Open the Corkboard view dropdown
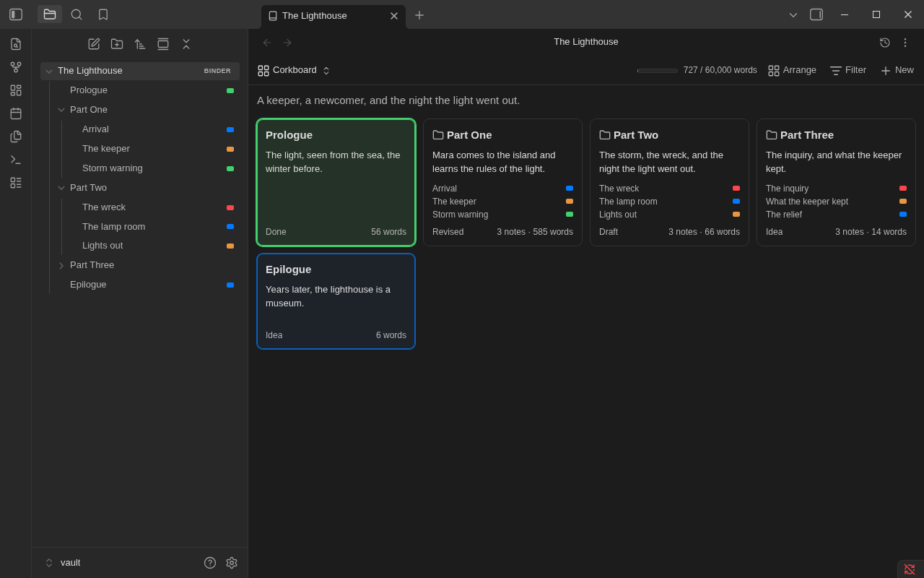This screenshot has height=578, width=924. (x=294, y=70)
